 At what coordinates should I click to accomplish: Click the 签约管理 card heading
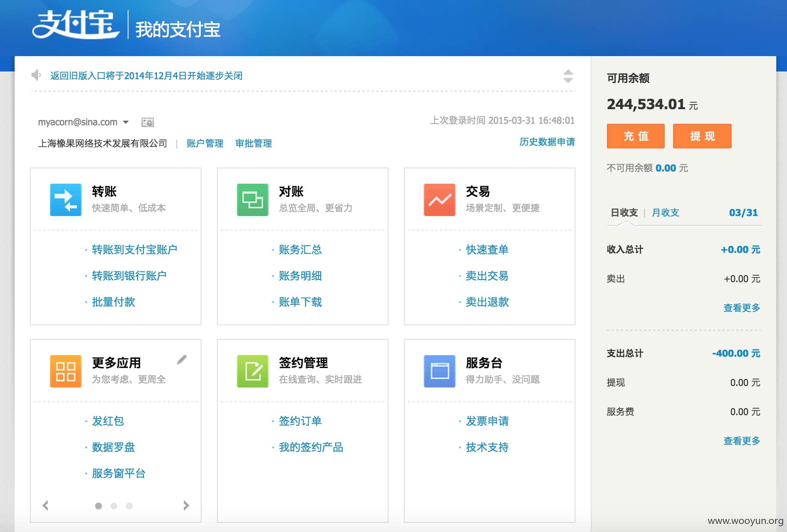(303, 363)
